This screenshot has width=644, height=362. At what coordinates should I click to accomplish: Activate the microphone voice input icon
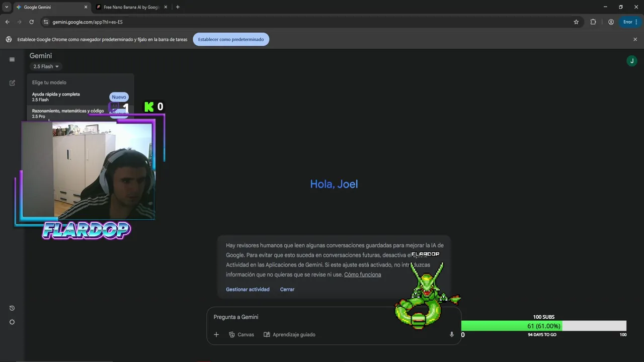451,334
